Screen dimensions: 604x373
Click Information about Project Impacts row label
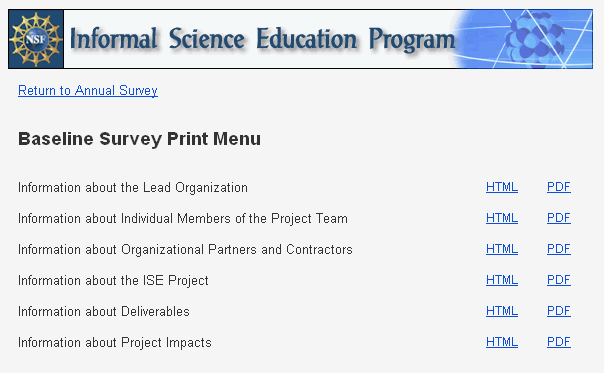click(x=115, y=343)
